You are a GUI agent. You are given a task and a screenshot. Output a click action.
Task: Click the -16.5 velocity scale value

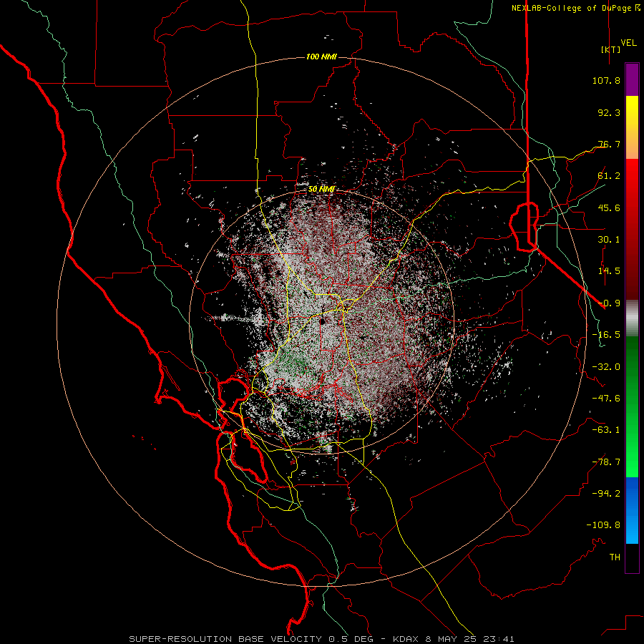(606, 335)
